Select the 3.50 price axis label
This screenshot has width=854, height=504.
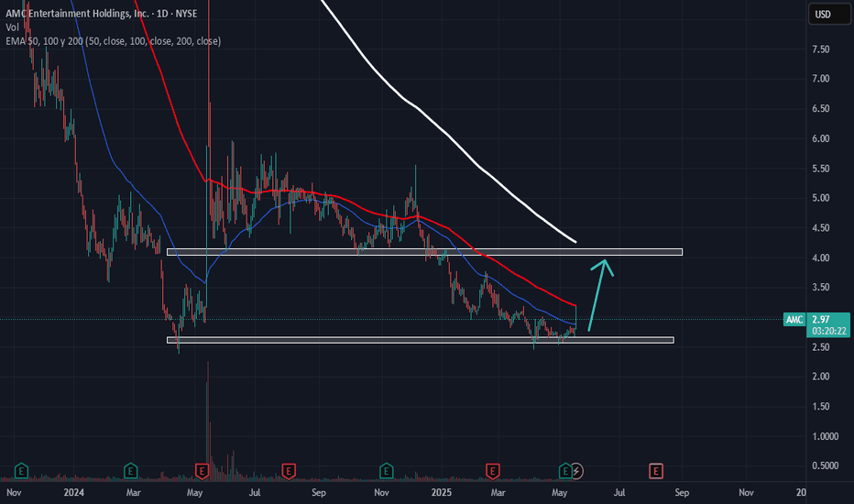(821, 287)
